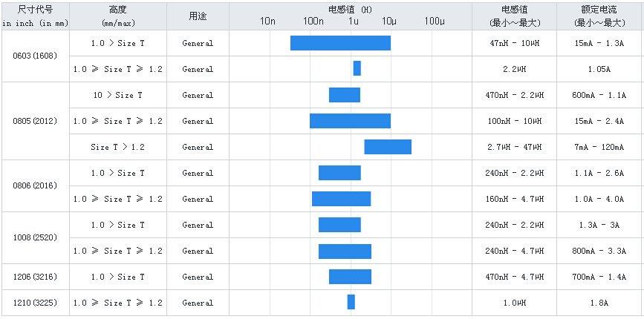Click the 1.05A rated current cell
This screenshot has width=644, height=319.
point(599,69)
